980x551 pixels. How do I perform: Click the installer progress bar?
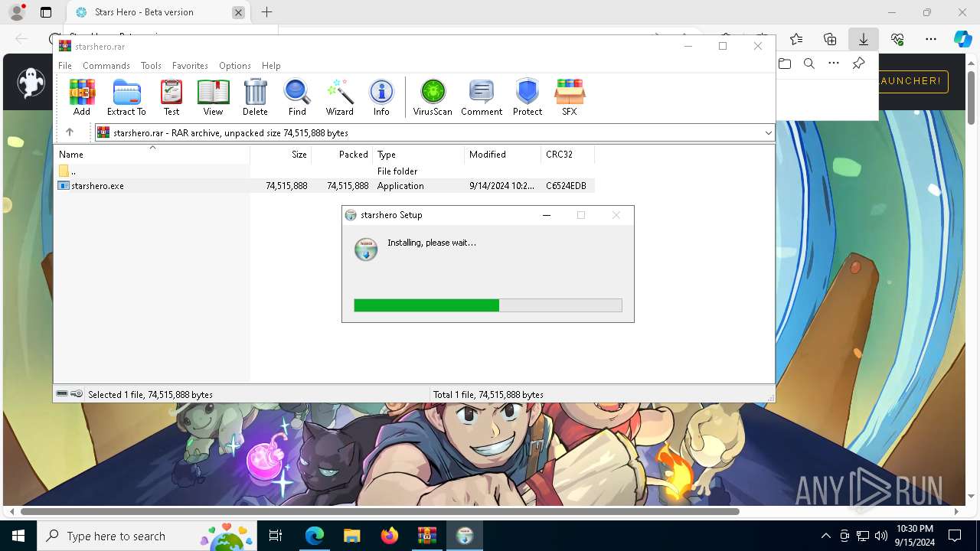coord(488,305)
